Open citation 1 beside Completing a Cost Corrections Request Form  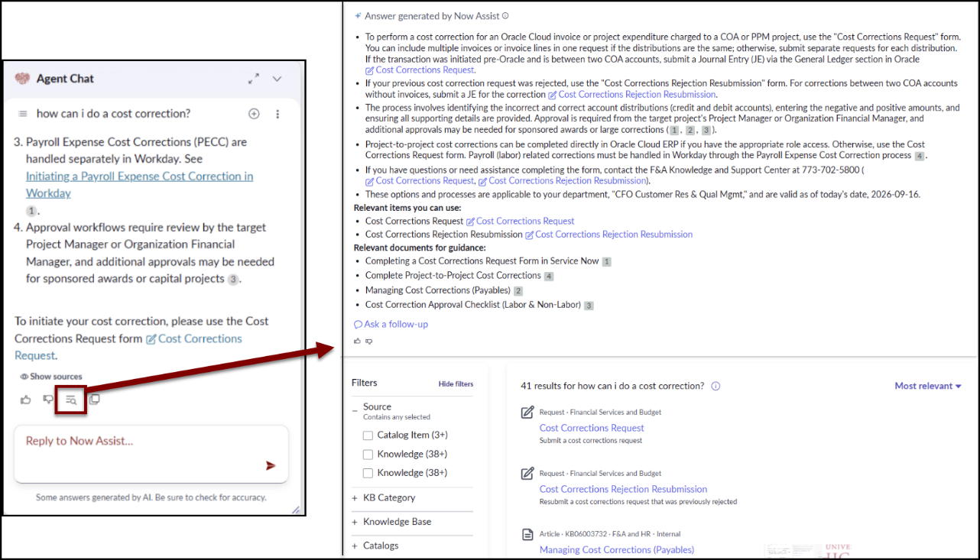click(x=607, y=261)
